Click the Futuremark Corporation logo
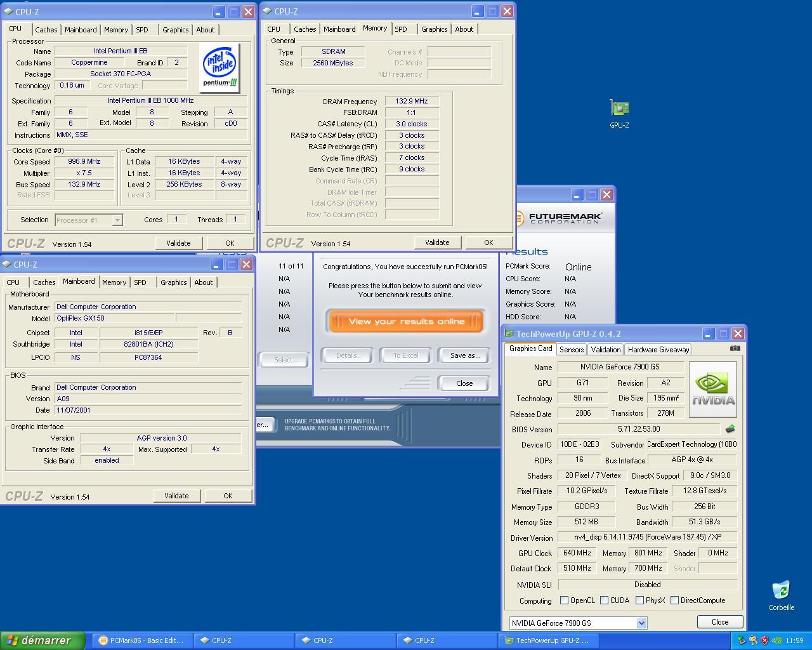The height and width of the screenshot is (650, 812). pyautogui.click(x=558, y=218)
